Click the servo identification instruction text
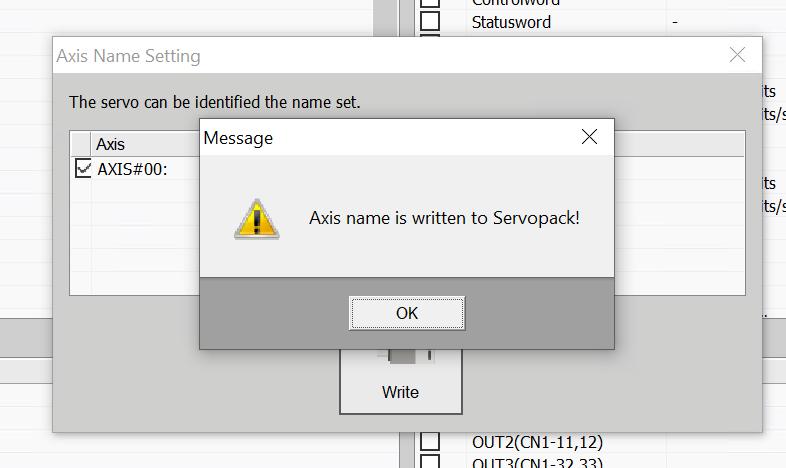The width and height of the screenshot is (786, 468). click(214, 102)
